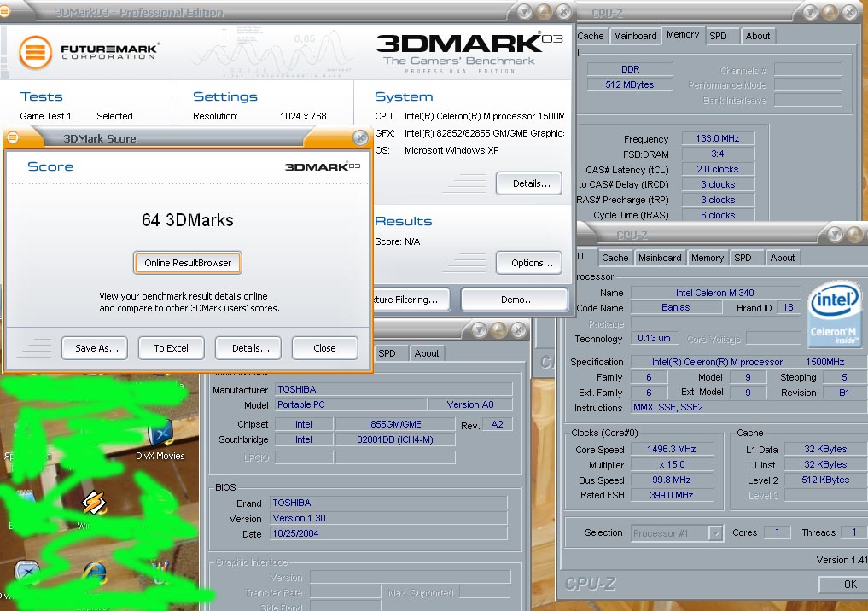The width and height of the screenshot is (868, 611).
Task: Select Mainboard tab in CPU-Z processor window
Action: [x=660, y=258]
